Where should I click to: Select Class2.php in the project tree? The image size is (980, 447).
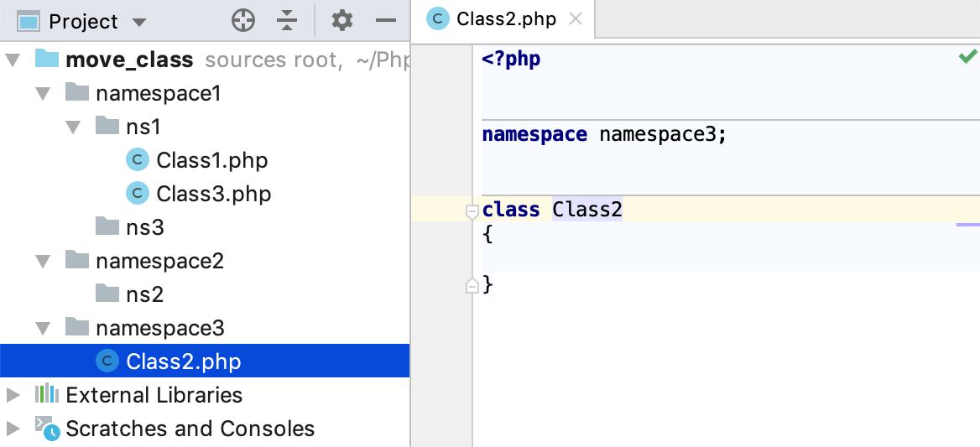tap(183, 361)
